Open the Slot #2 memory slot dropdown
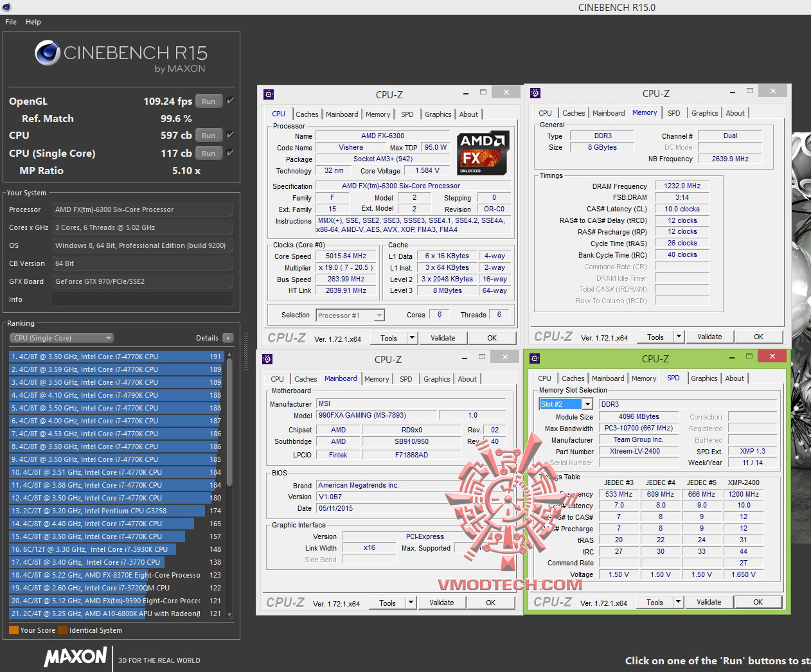 pos(566,404)
